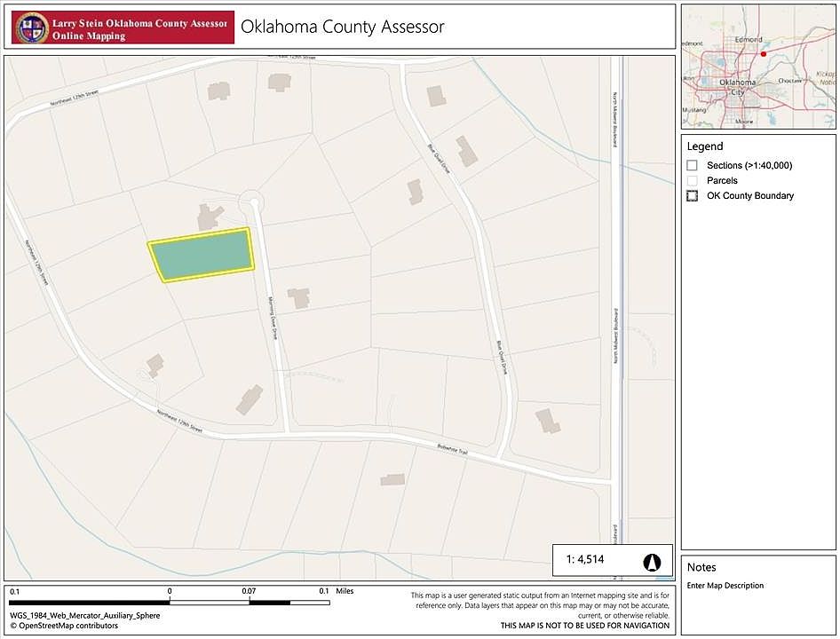This screenshot has height=639, width=840.
Task: Click the 0.07 scale bar label
Action: pos(249,591)
